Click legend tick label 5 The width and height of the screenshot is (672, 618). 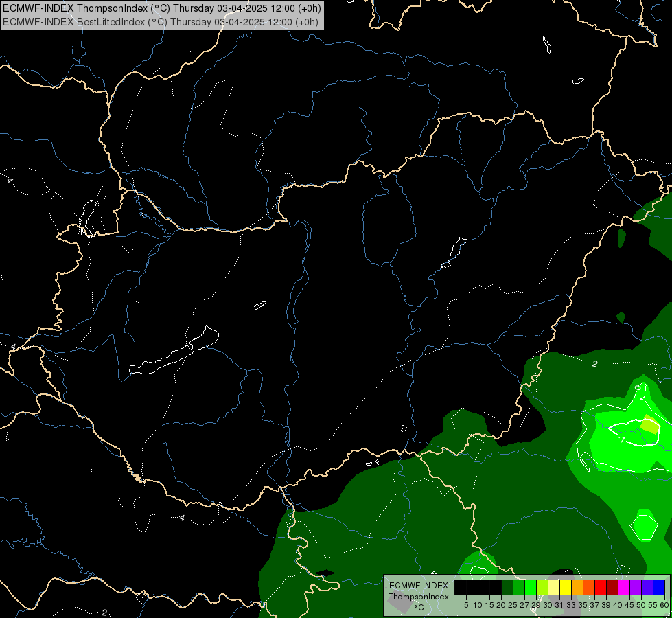[x=466, y=605]
